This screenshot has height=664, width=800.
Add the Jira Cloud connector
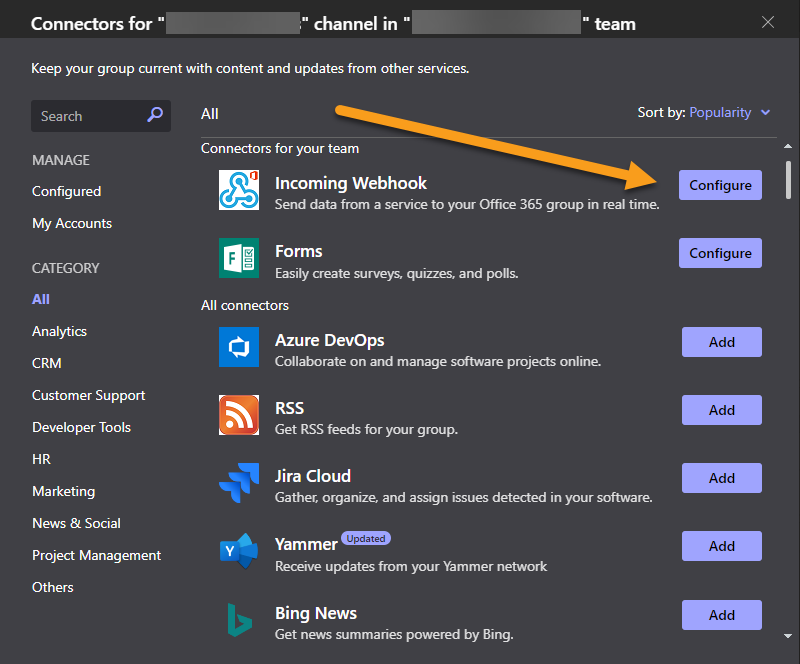(721, 478)
